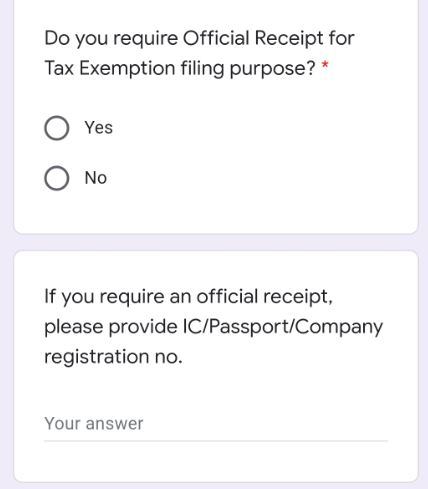
Task: Select the "No" radio button circle
Action: 57,178
